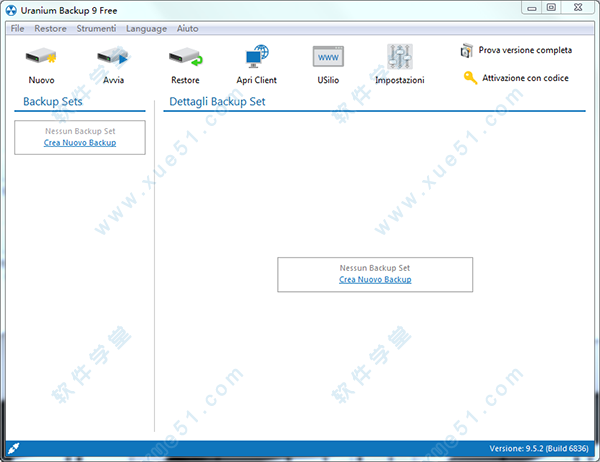Open the USilio www icon

(x=328, y=57)
